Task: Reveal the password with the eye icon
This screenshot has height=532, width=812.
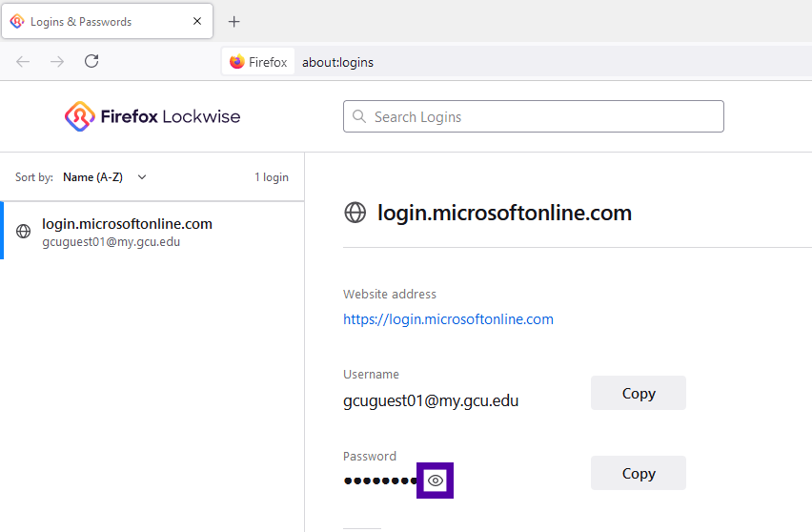Action: [x=435, y=481]
